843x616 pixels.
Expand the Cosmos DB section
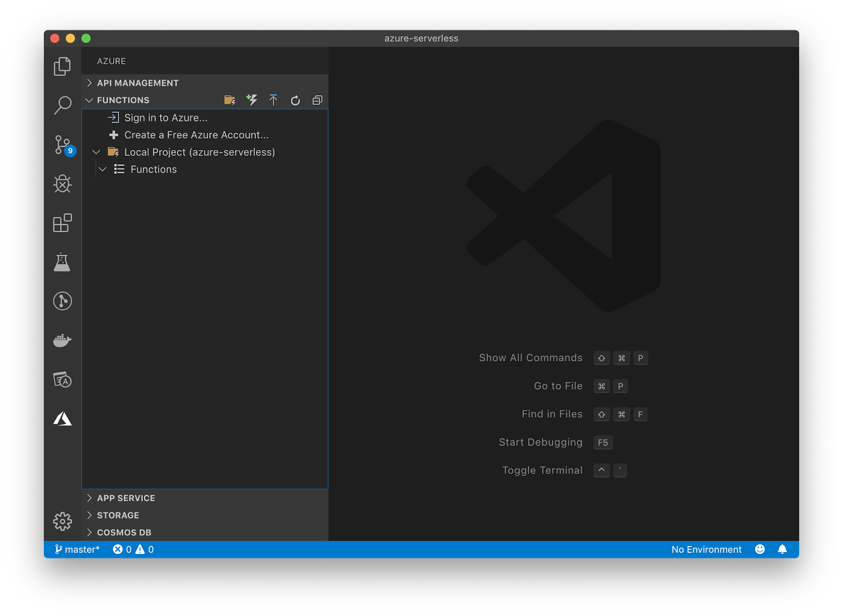(x=124, y=532)
